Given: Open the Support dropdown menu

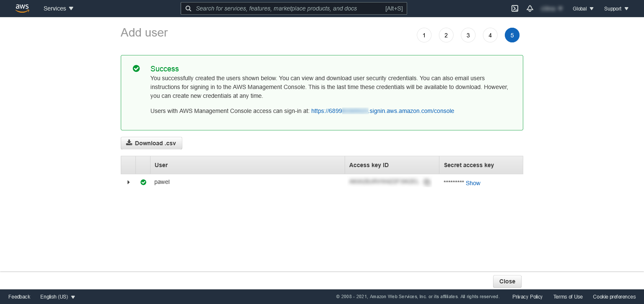Looking at the screenshot, I should coord(616,8).
